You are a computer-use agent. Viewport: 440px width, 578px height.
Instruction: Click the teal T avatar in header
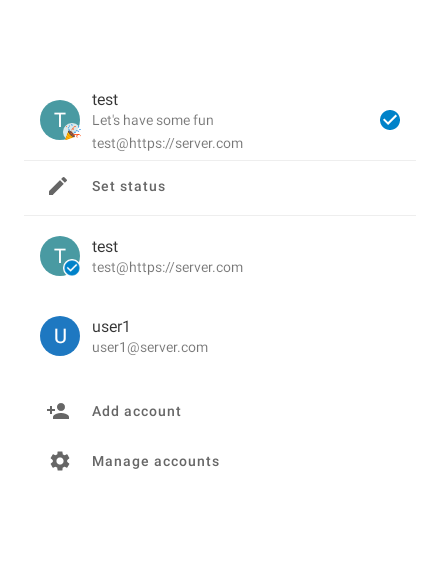coord(60,120)
